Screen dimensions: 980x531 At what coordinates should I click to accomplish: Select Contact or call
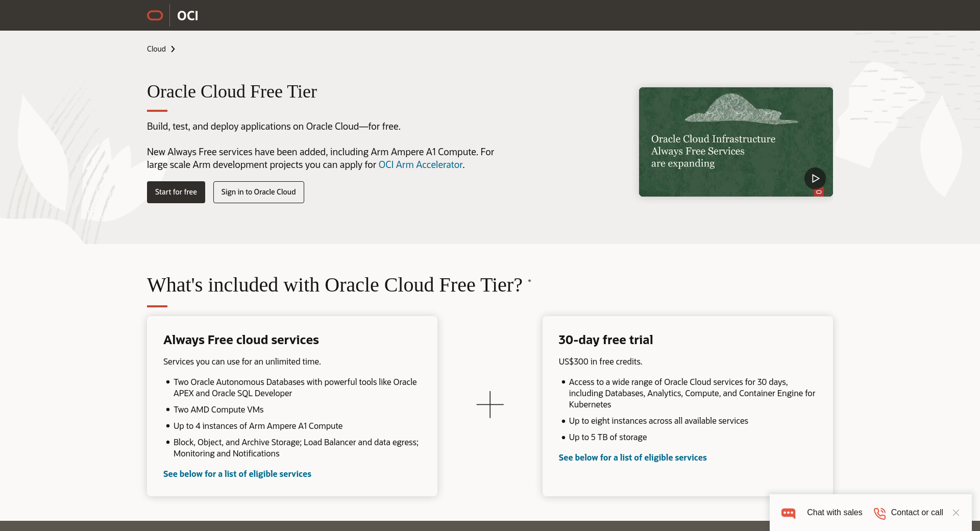click(917, 513)
